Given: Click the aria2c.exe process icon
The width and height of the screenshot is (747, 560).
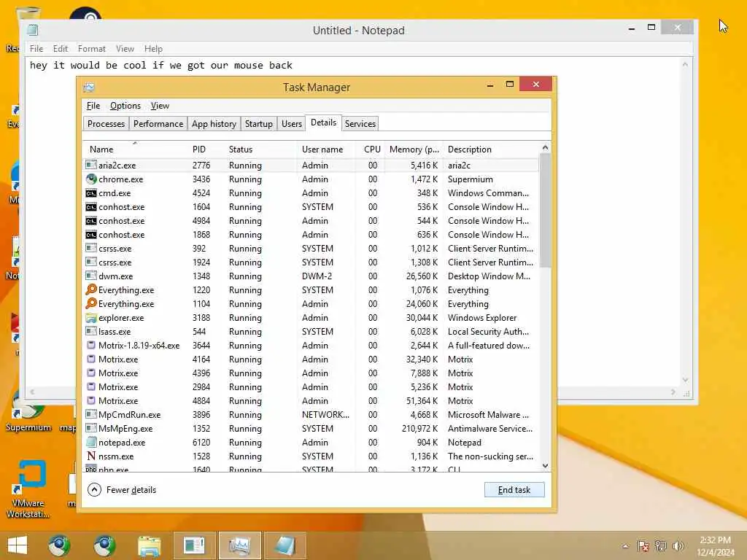Looking at the screenshot, I should tap(91, 165).
